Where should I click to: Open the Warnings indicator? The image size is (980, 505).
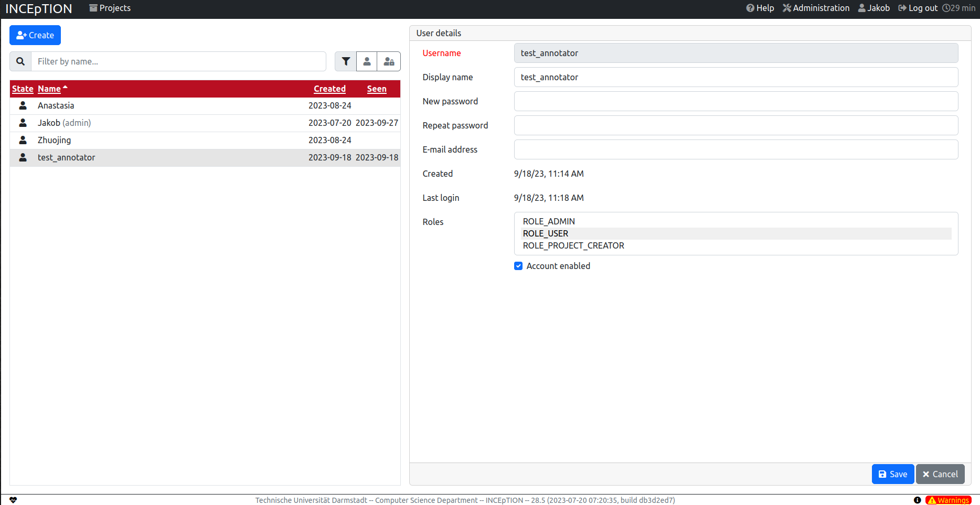pyautogui.click(x=949, y=500)
